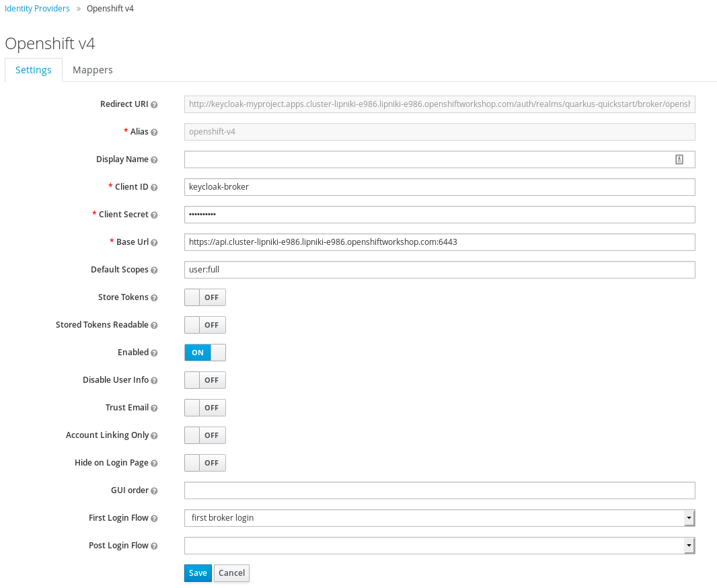The width and height of the screenshot is (717, 588).
Task: Click help icon next to Redirect URI
Action: tap(154, 105)
